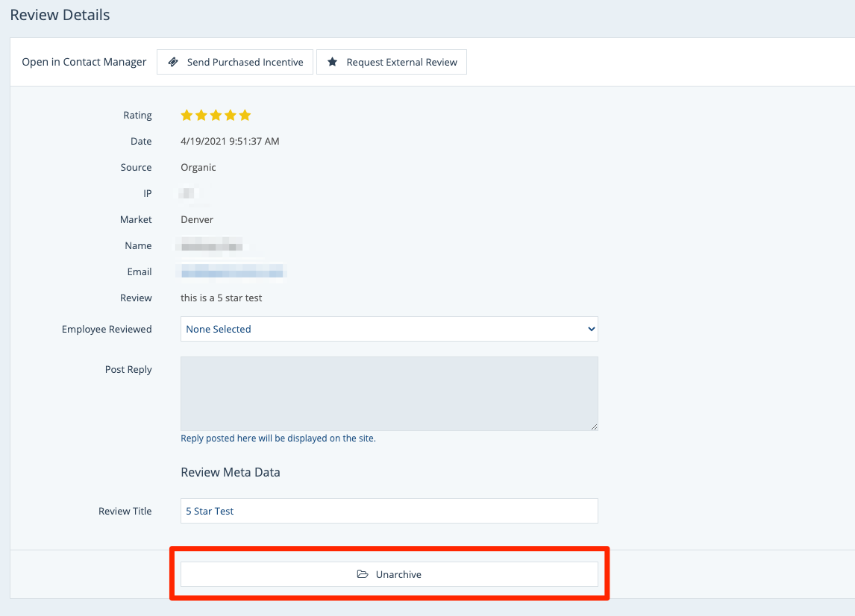Viewport: 855px width, 616px height.
Task: Open Contact Manager for this review
Action: click(84, 62)
